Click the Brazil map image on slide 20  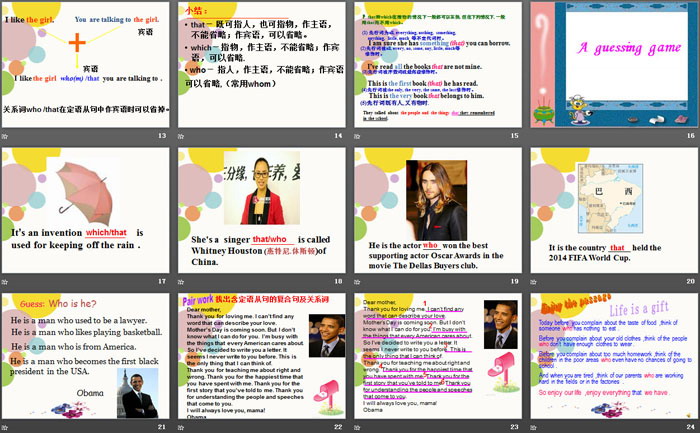tap(625, 206)
